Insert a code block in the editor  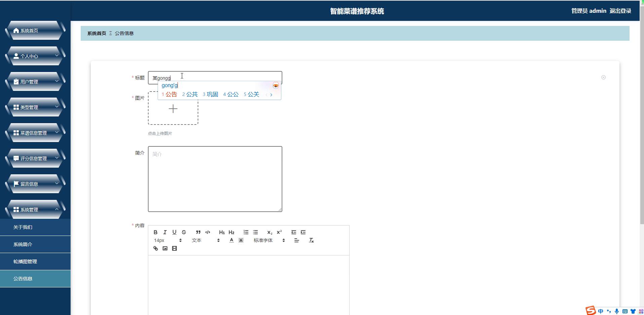click(x=208, y=232)
